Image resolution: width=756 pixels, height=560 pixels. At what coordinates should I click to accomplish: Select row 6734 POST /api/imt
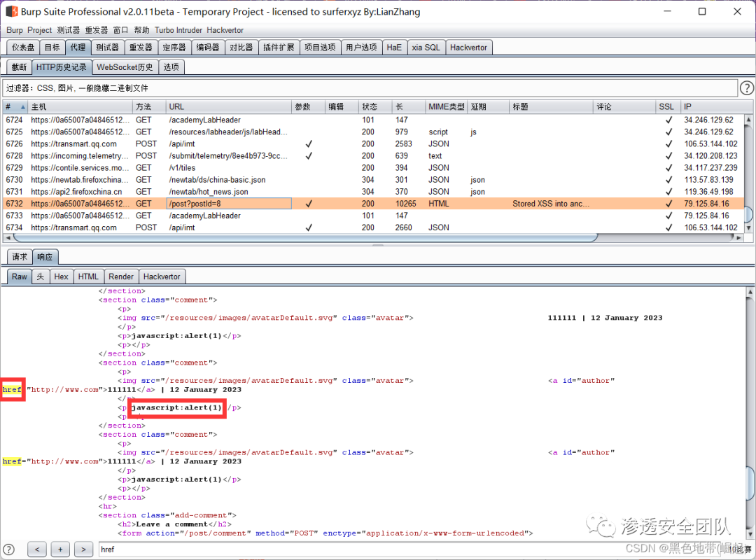(x=373, y=227)
